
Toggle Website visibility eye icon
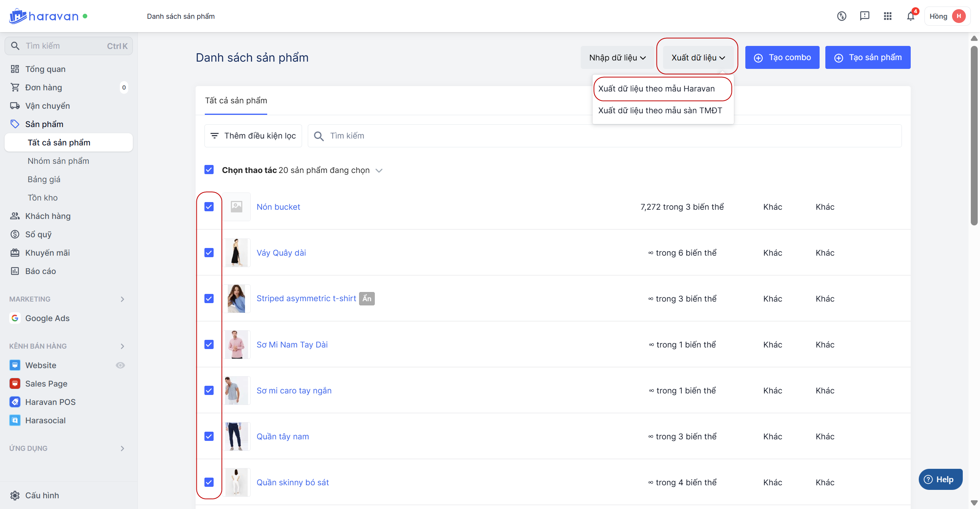coord(120,365)
